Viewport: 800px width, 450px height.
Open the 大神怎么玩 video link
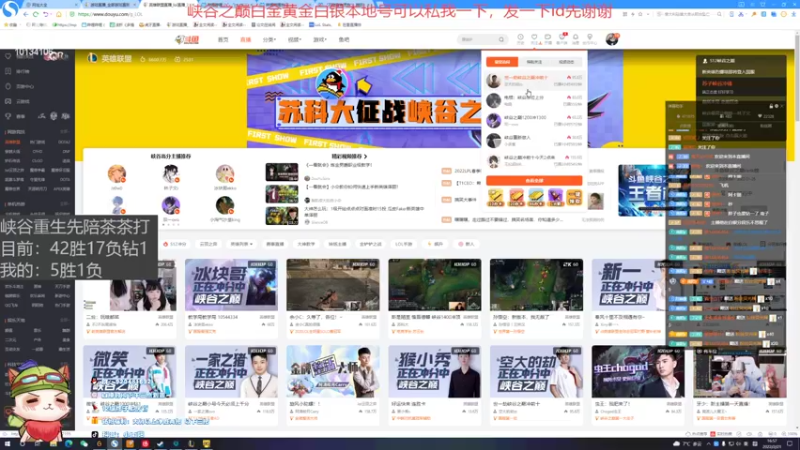[x=362, y=211]
